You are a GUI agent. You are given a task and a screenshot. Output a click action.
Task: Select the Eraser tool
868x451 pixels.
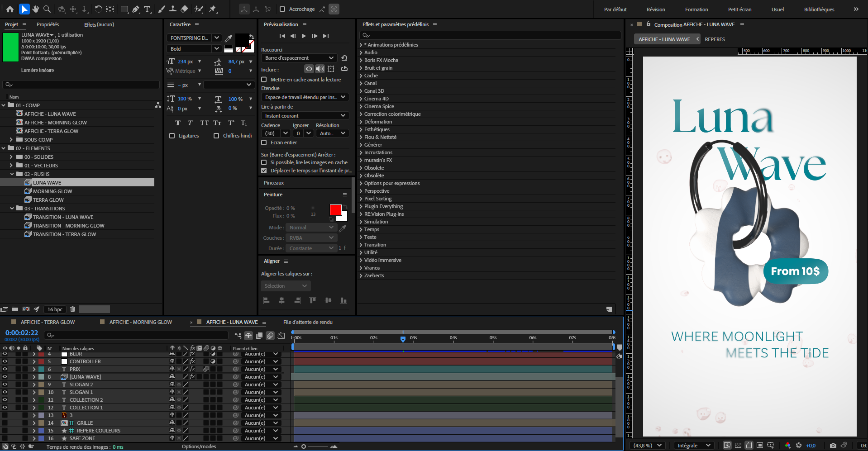coord(184,9)
